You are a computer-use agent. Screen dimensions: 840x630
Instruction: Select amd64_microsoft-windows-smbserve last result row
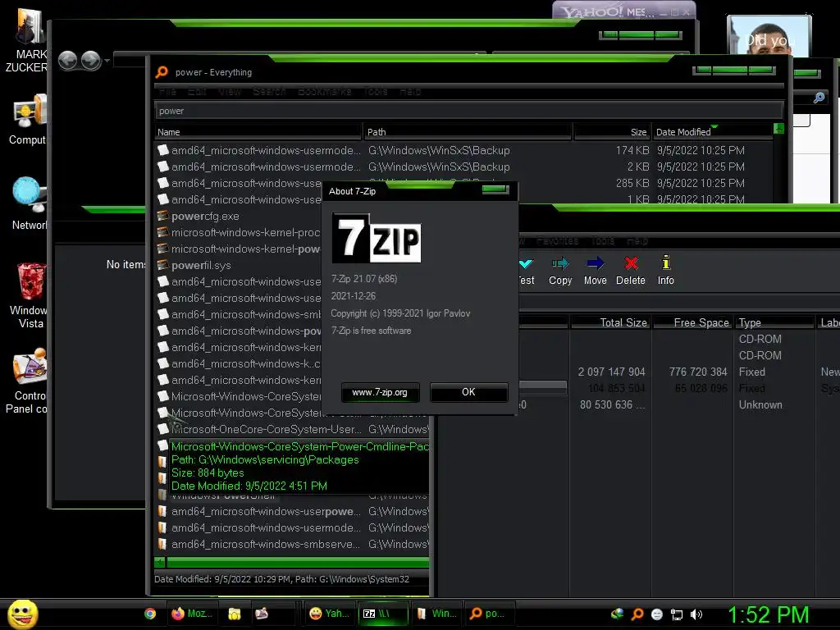pos(292,545)
